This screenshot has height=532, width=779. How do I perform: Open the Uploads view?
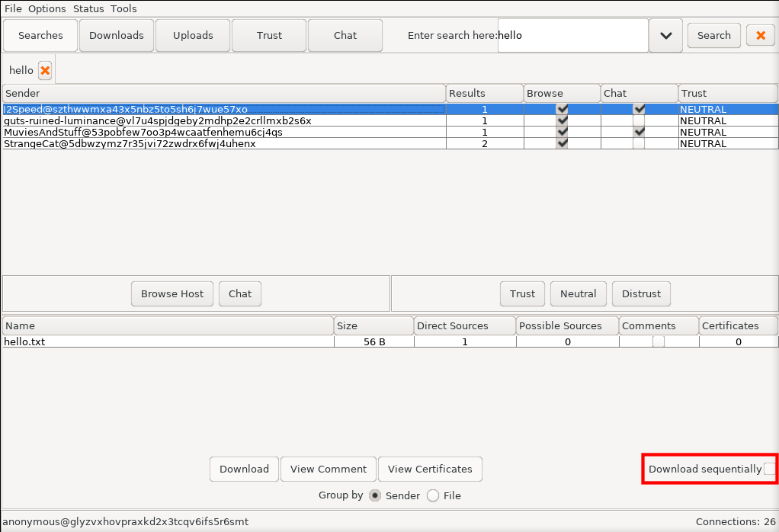click(x=193, y=35)
